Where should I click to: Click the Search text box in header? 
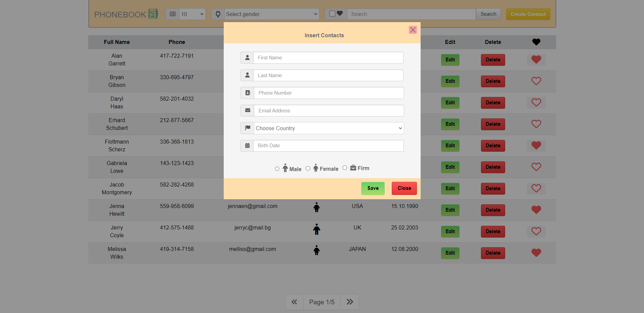411,14
